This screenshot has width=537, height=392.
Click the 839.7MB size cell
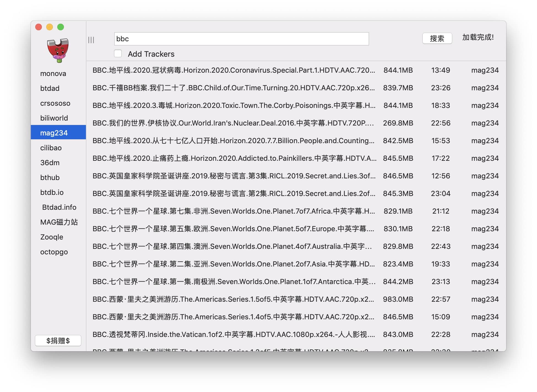click(398, 88)
